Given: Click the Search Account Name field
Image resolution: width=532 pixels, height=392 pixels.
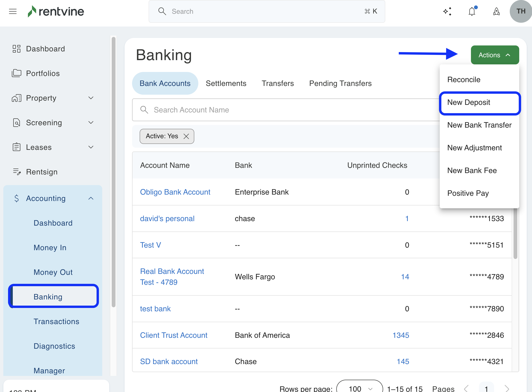Looking at the screenshot, I should coord(285,110).
